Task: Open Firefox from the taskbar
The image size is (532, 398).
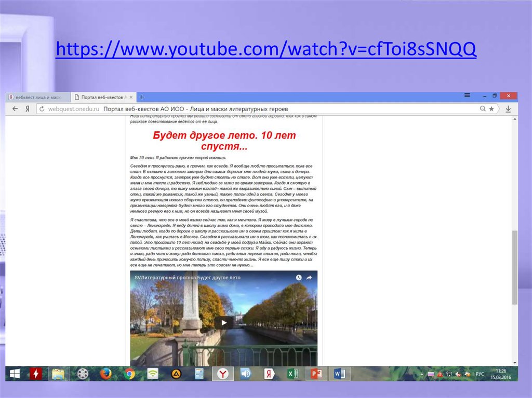Action: pos(105,374)
